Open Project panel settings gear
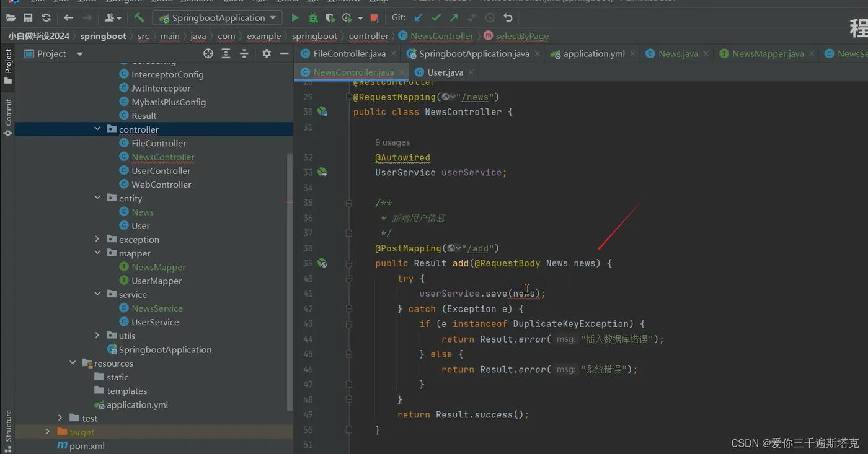 click(267, 54)
